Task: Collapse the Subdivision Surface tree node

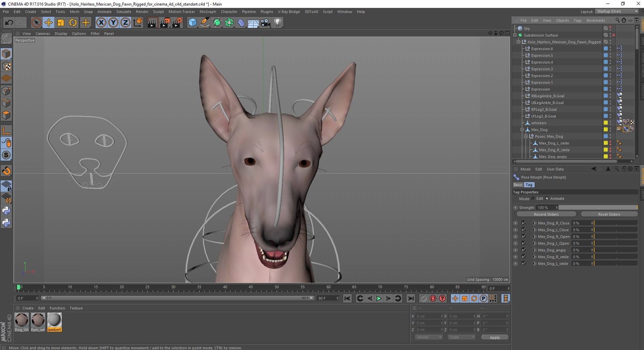Action: (x=515, y=35)
